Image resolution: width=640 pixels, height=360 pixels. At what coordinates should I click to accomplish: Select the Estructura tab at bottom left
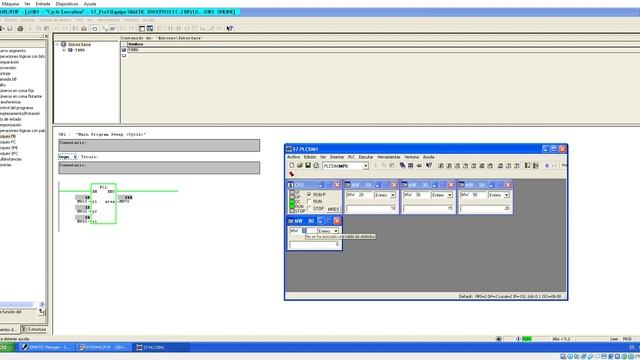click(34, 329)
